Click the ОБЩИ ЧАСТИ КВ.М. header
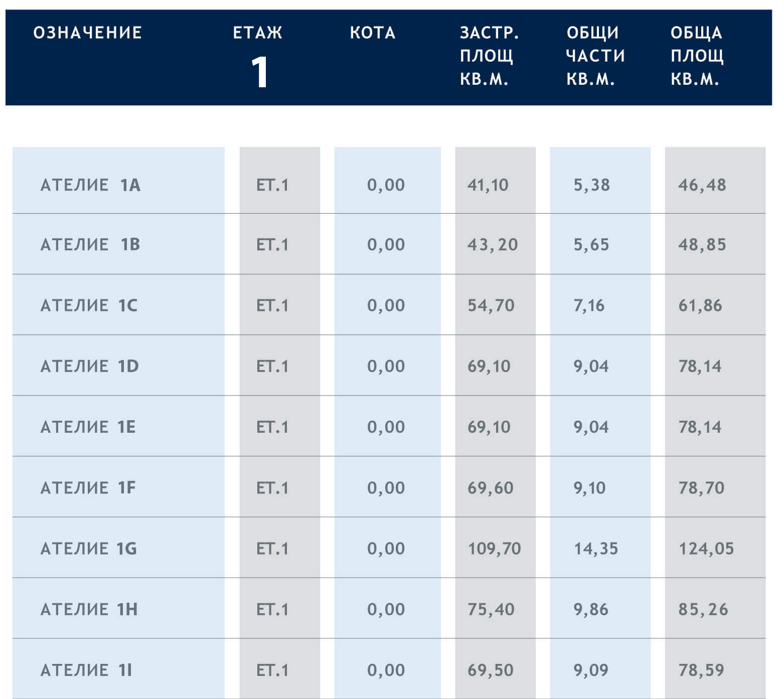The width and height of the screenshot is (784, 699). pyautogui.click(x=595, y=56)
